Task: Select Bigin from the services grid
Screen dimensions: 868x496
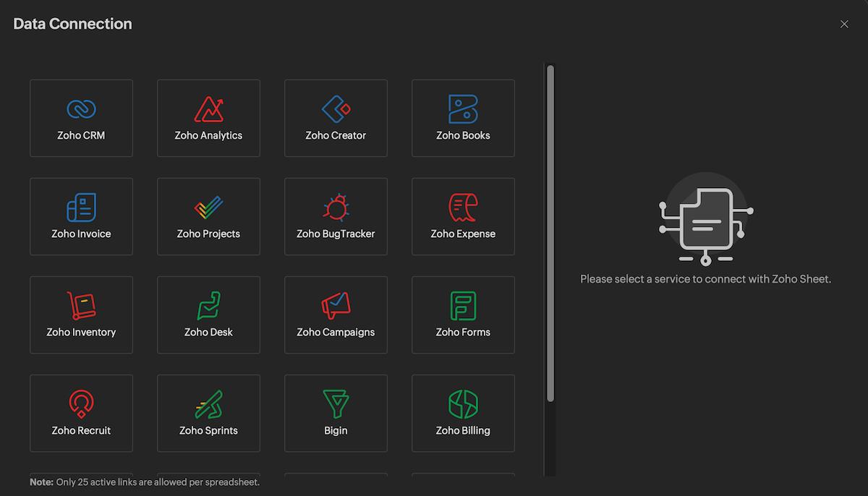Action: (x=336, y=413)
